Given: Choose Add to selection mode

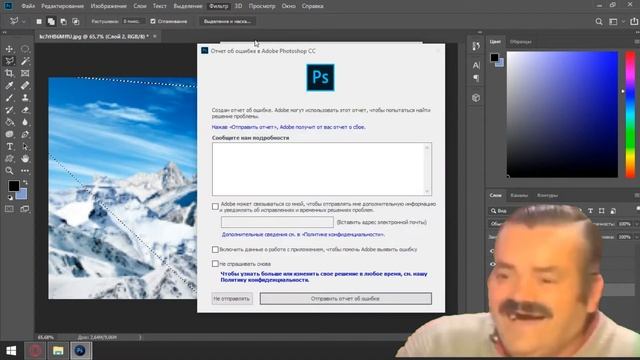Looking at the screenshot, I should tap(51, 22).
